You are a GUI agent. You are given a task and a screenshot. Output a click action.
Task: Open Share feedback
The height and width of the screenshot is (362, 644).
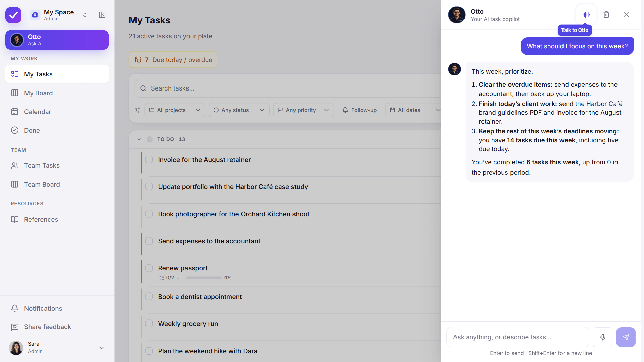click(x=57, y=327)
